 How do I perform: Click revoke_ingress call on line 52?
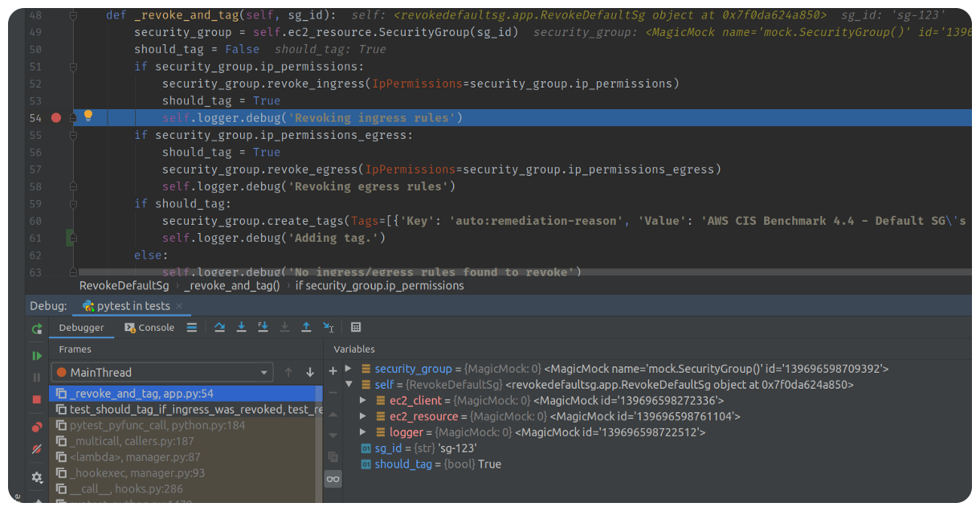[x=314, y=84]
